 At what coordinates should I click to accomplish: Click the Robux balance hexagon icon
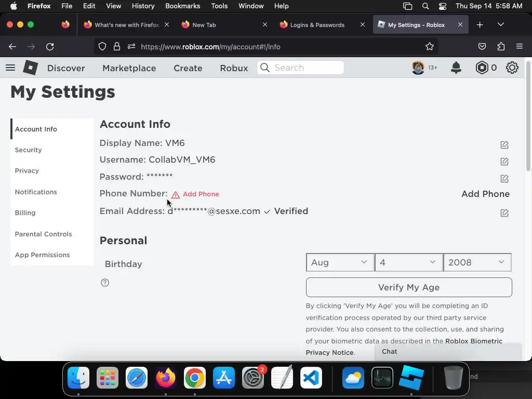[x=482, y=68]
